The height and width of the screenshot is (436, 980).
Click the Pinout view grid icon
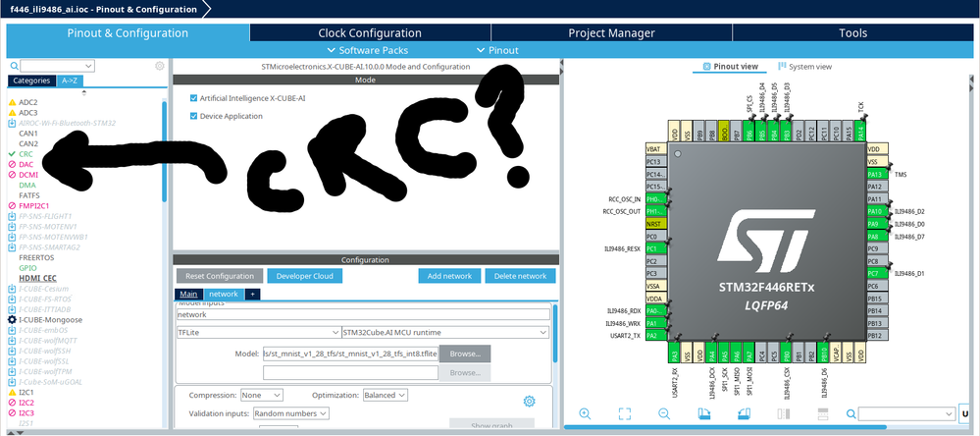coord(707,67)
